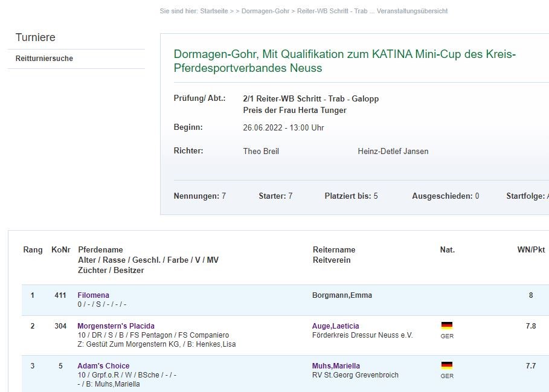This screenshot has width=549, height=392.
Task: Click the German flag in Muhs,Mariella's row
Action: click(x=447, y=365)
